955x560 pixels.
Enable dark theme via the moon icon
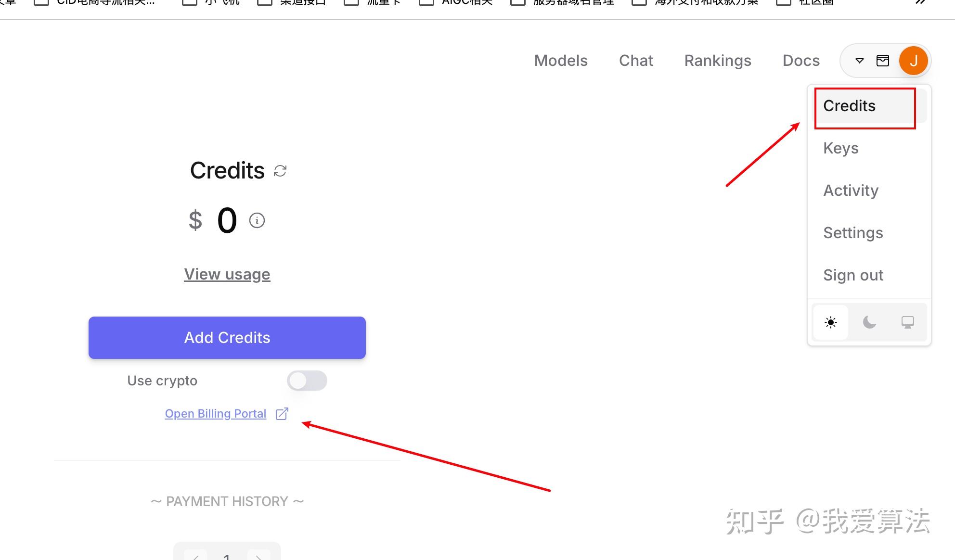pos(869,322)
